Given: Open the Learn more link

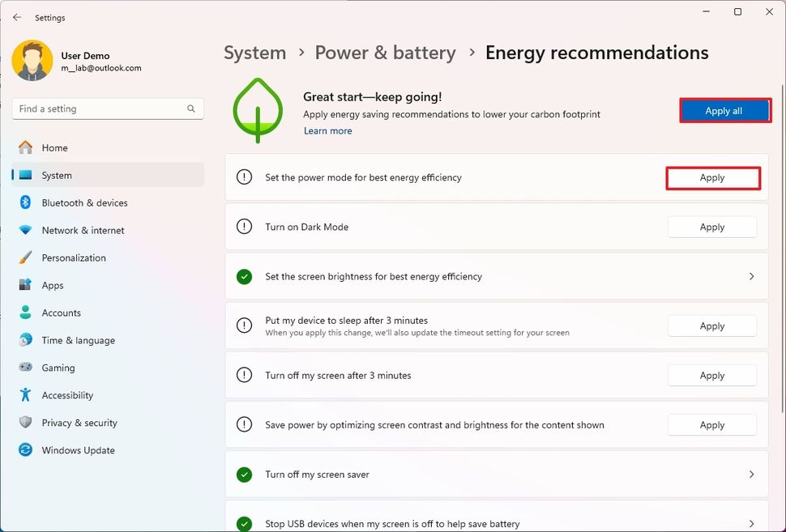Looking at the screenshot, I should point(327,130).
